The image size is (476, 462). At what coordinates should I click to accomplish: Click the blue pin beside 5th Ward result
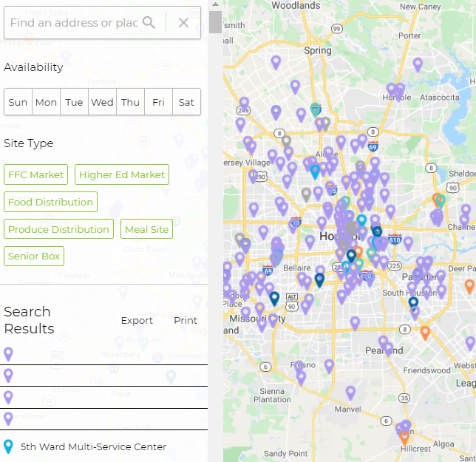coord(8,446)
